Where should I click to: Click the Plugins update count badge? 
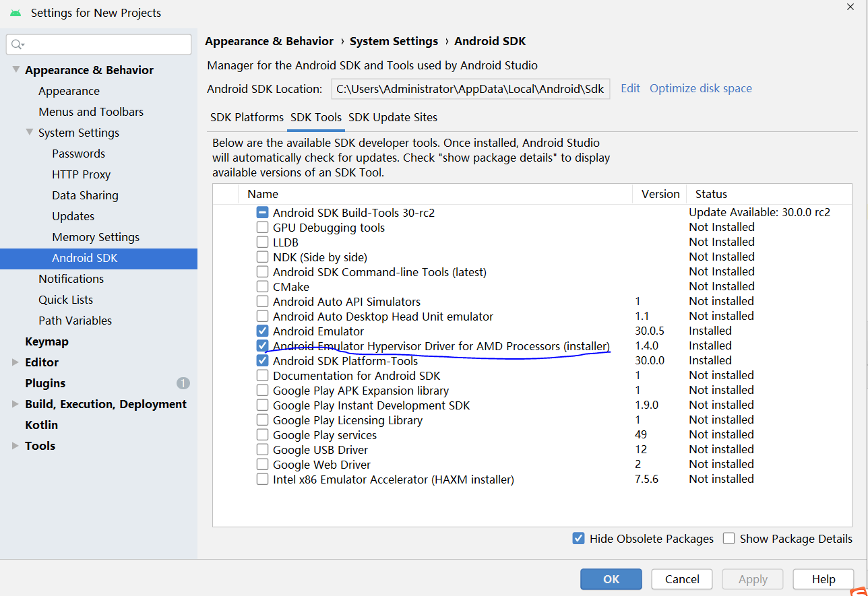point(183,383)
